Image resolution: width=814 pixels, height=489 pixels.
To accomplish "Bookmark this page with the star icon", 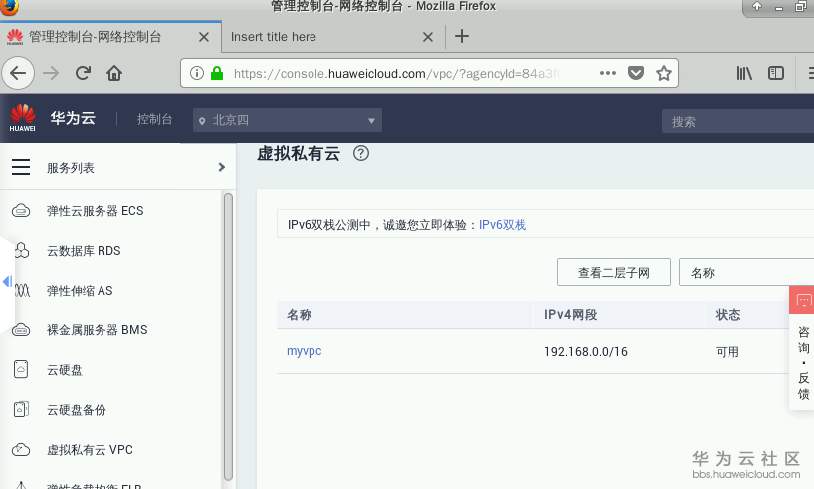I will point(663,73).
